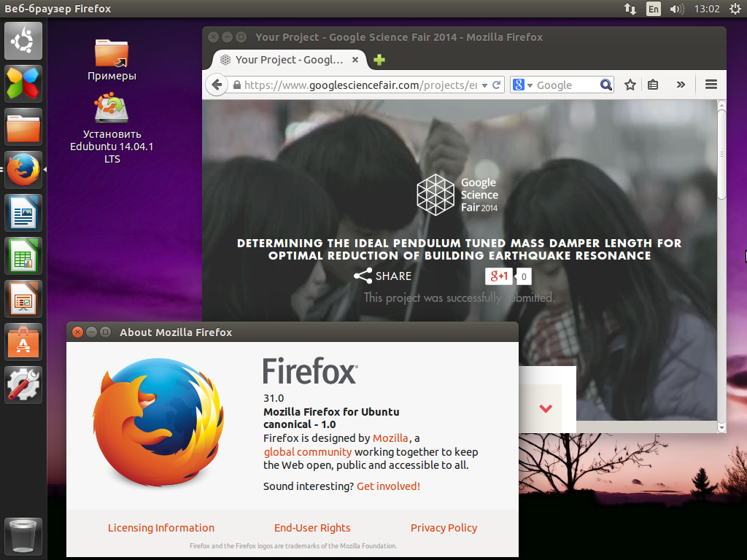Open the colorful Edubuntu app icon in launcher
747x560 pixels.
(23, 84)
